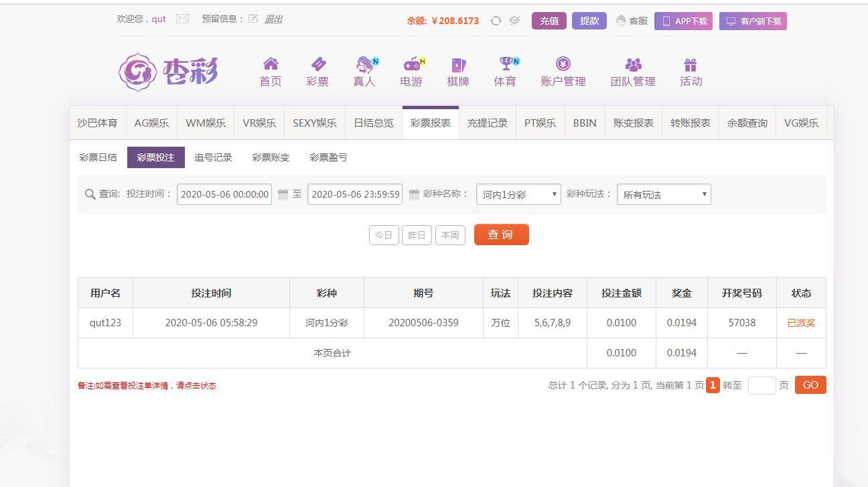Click the 已派奖 status link

pyautogui.click(x=801, y=323)
